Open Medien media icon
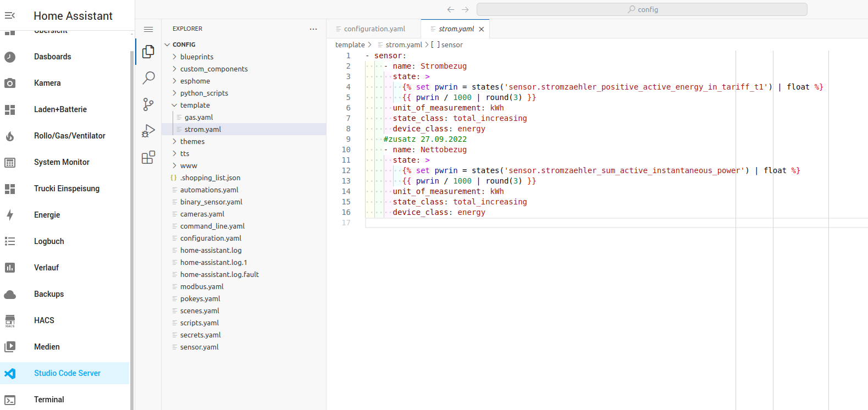Viewport: 868px width, 410px height. click(10, 347)
